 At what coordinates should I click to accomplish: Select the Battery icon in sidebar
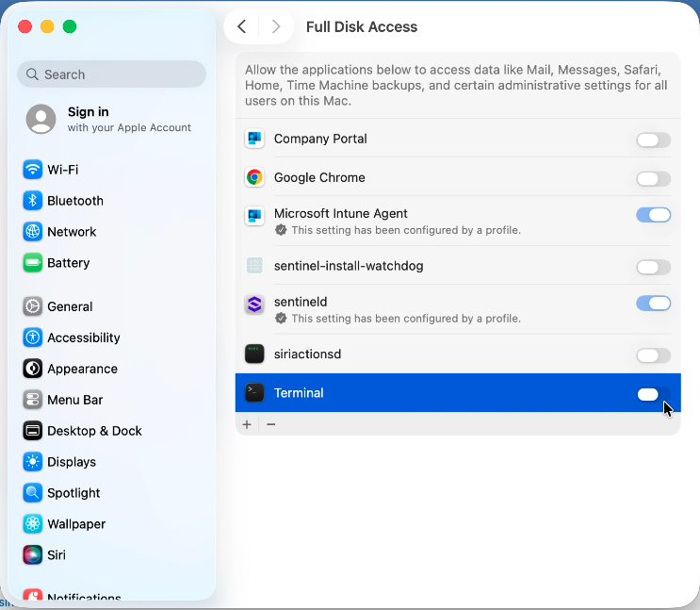pos(33,263)
